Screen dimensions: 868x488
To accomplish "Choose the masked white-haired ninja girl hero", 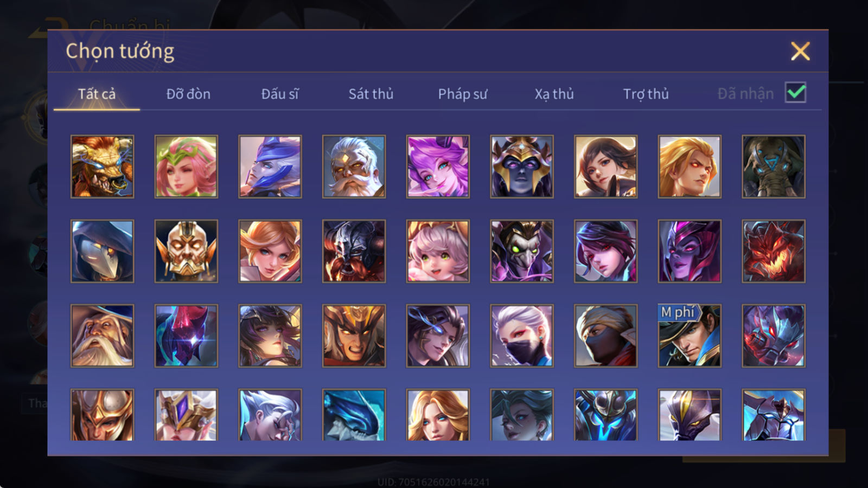I will (522, 336).
